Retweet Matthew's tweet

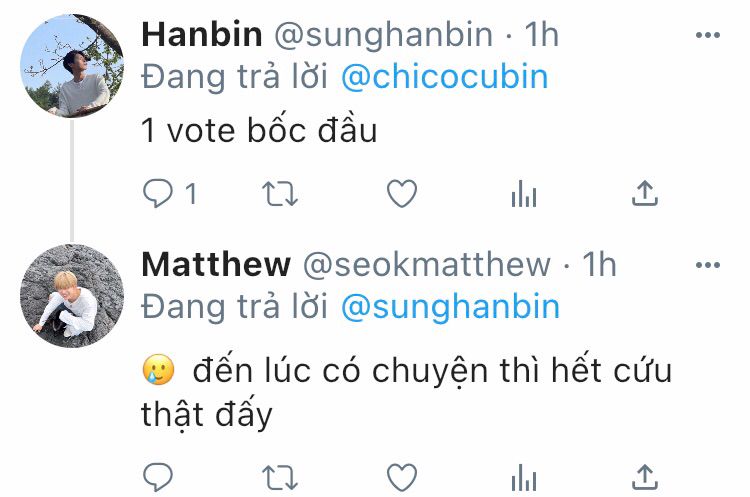(280, 478)
